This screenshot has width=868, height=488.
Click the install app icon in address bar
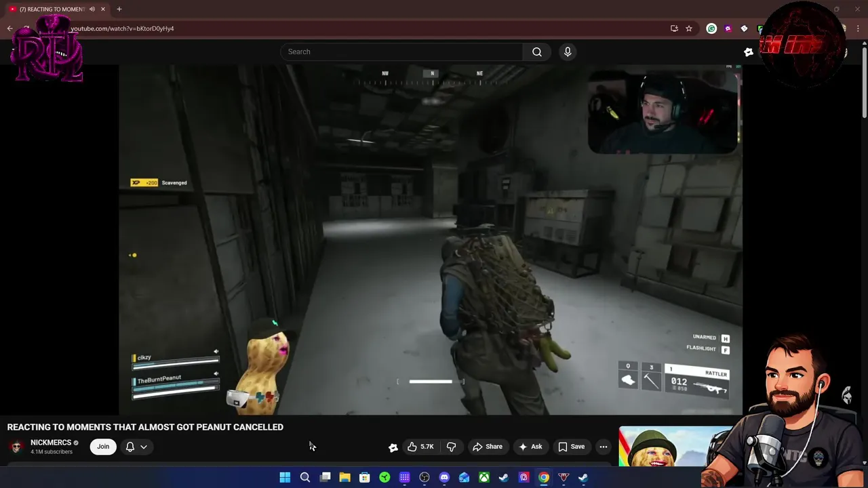(674, 28)
